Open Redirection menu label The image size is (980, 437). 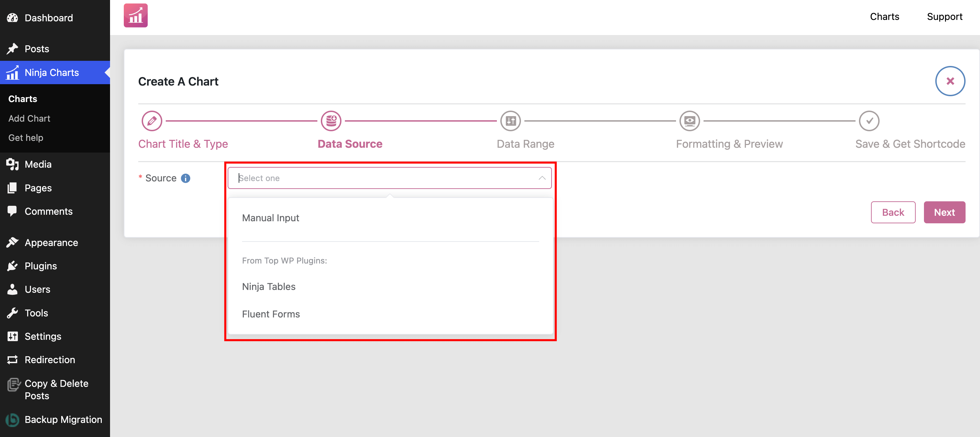click(50, 359)
